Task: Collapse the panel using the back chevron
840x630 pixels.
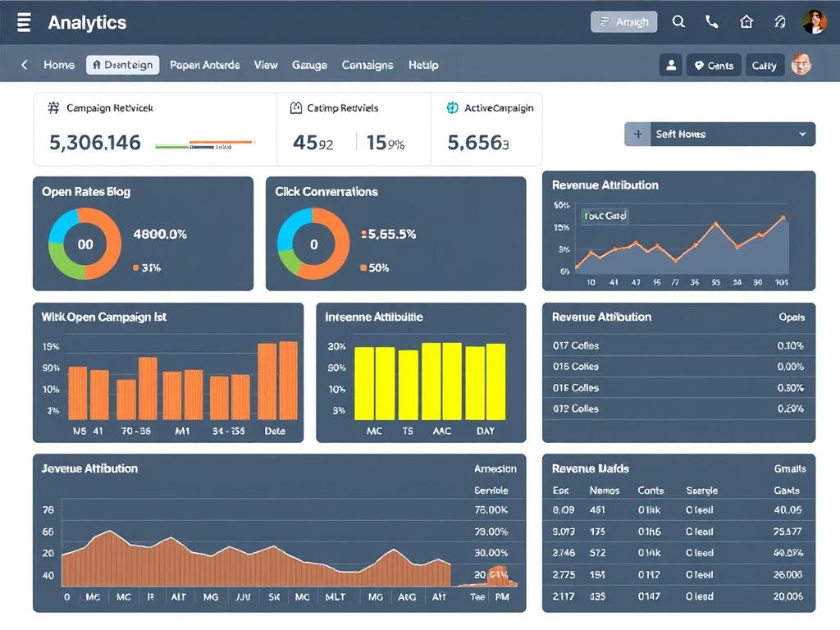Action: pos(23,65)
